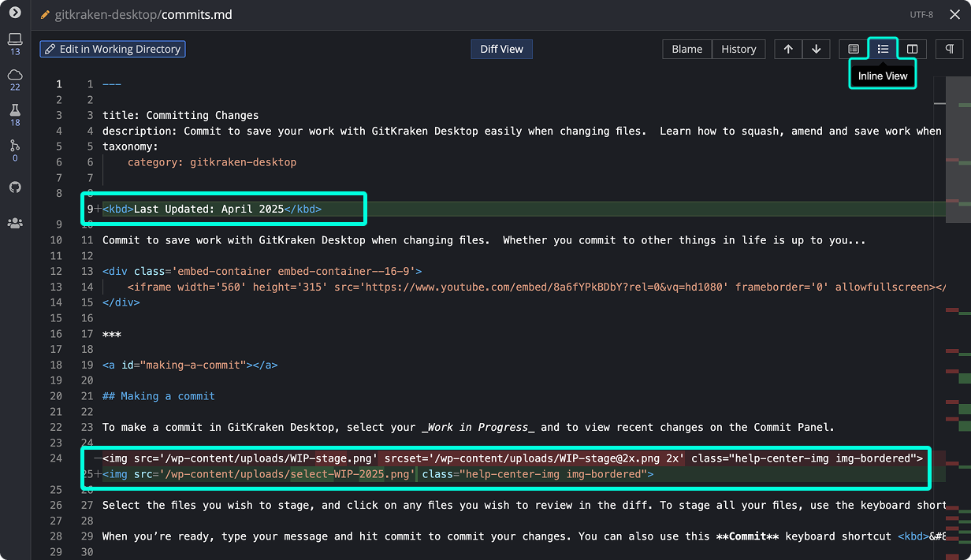
Task: Open the Blame view
Action: click(686, 49)
